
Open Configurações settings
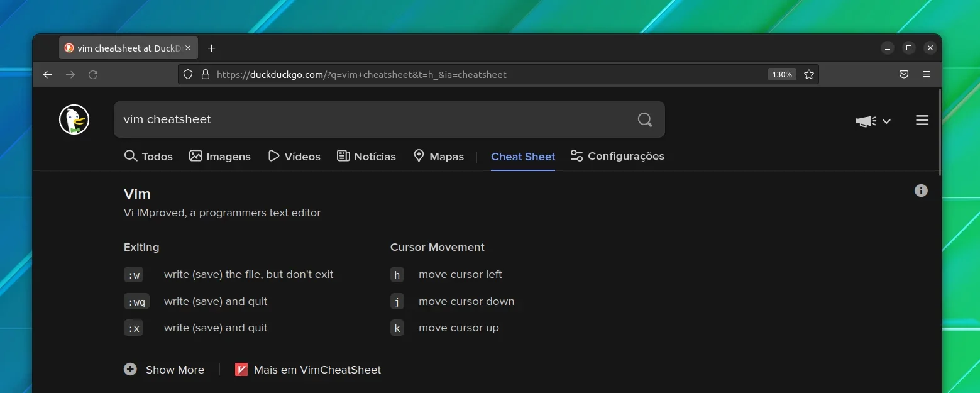(617, 156)
